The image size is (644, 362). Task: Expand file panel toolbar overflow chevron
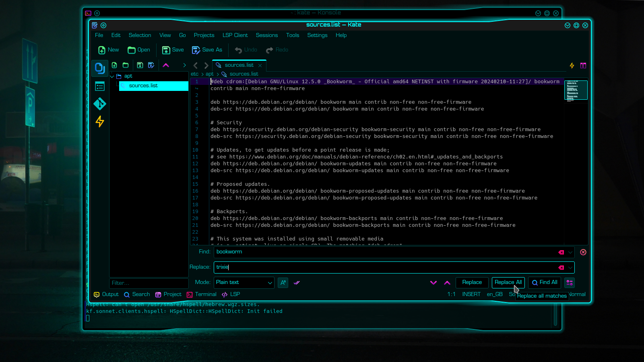click(184, 65)
